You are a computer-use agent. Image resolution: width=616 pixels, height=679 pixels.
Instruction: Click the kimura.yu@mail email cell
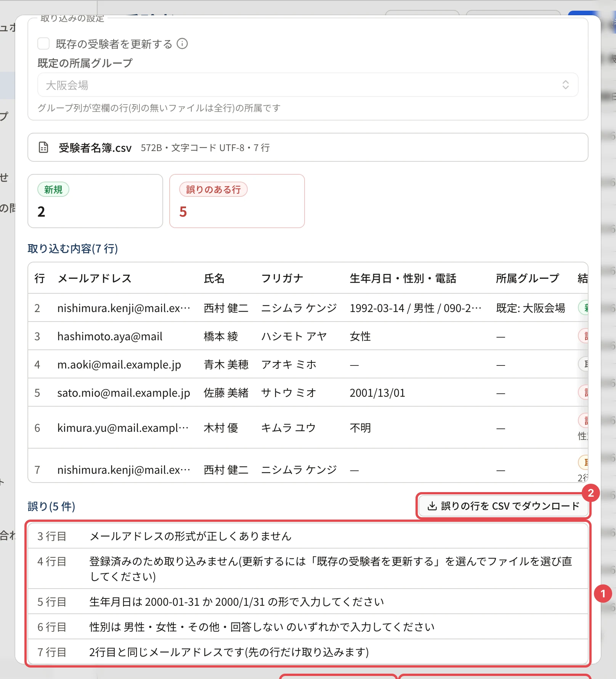tap(123, 428)
